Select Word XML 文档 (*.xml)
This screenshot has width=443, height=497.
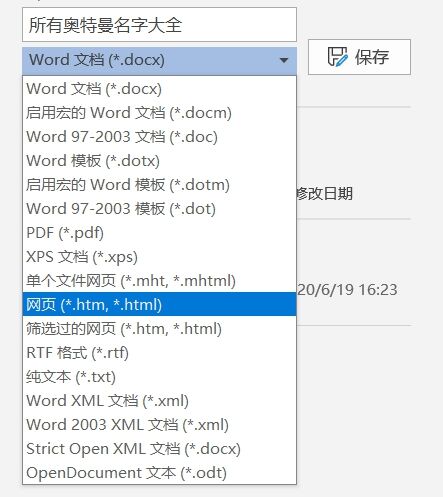(159, 401)
